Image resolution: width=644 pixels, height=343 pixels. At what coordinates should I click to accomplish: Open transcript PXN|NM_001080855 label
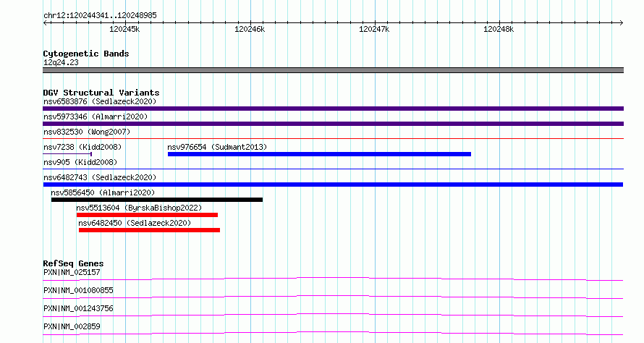(78, 290)
